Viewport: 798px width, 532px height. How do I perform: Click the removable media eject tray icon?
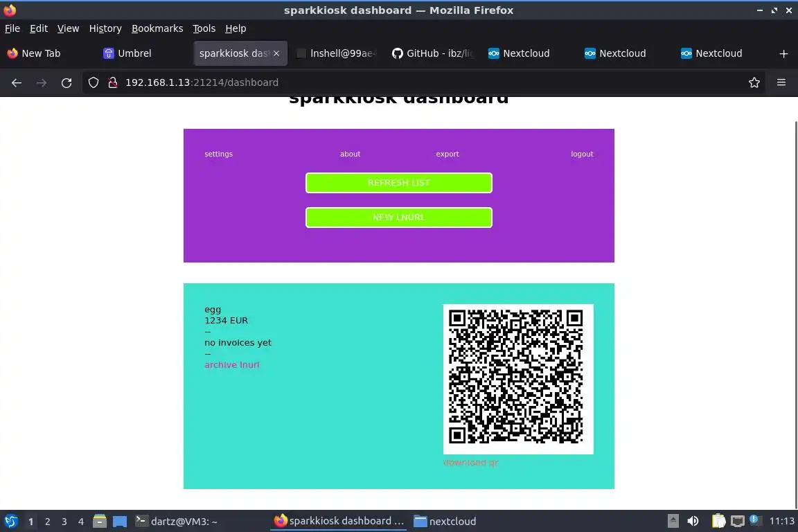coord(673,521)
